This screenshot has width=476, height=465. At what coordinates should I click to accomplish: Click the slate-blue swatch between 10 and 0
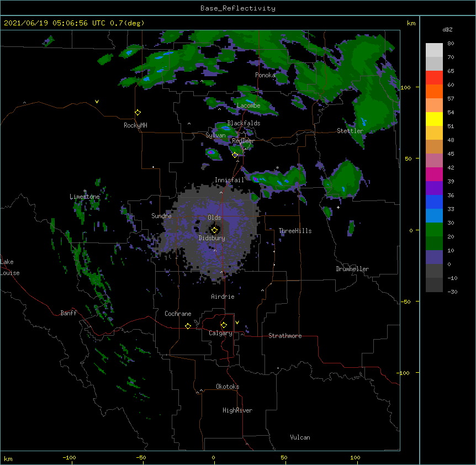click(x=434, y=257)
